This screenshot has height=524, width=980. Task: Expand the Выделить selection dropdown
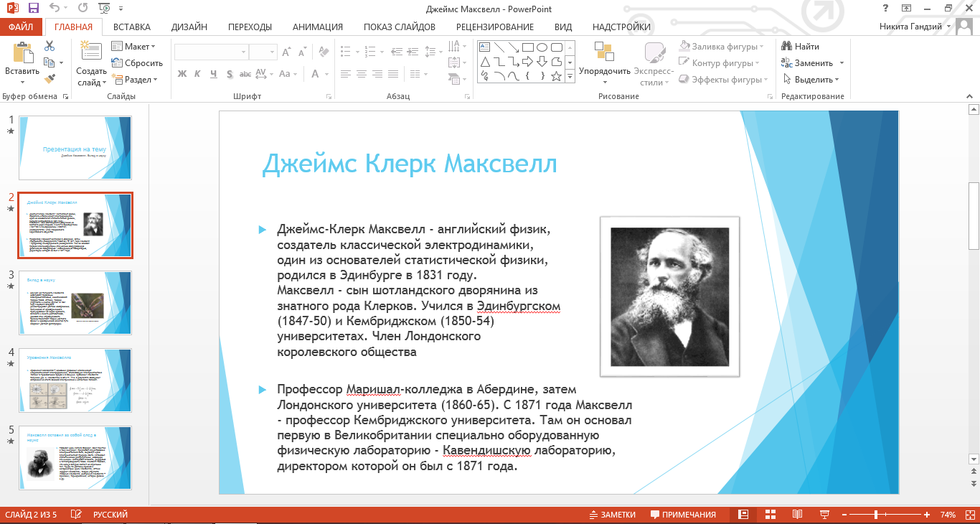811,80
